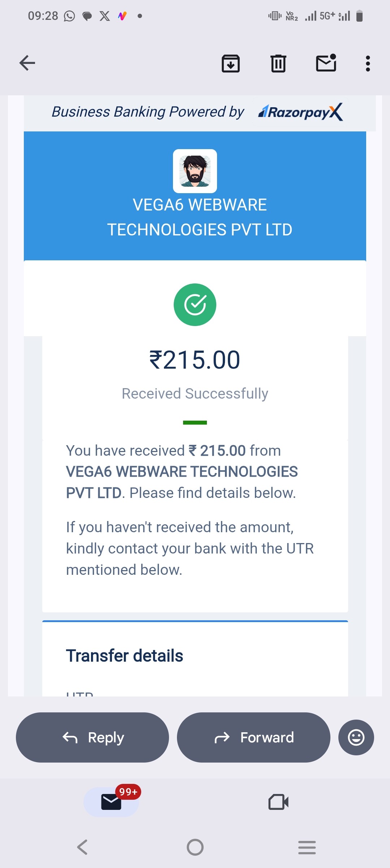This screenshot has height=868, width=390.
Task: Archive this email
Action: coord(230,64)
